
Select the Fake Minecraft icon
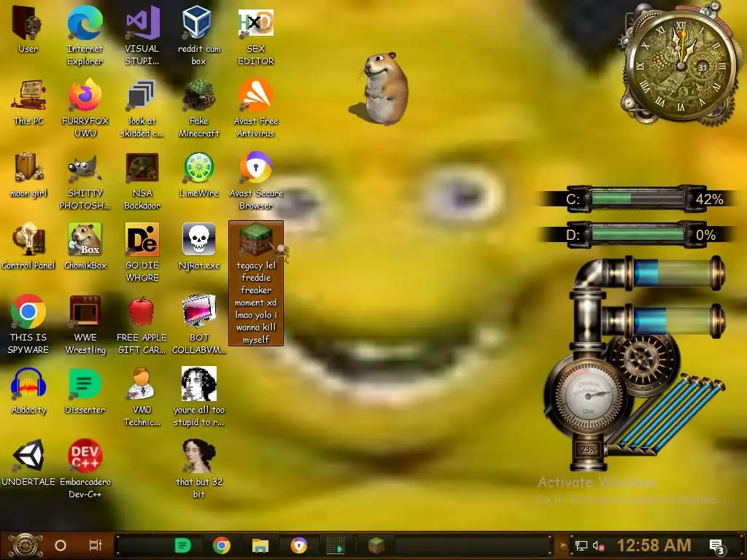pyautogui.click(x=198, y=108)
